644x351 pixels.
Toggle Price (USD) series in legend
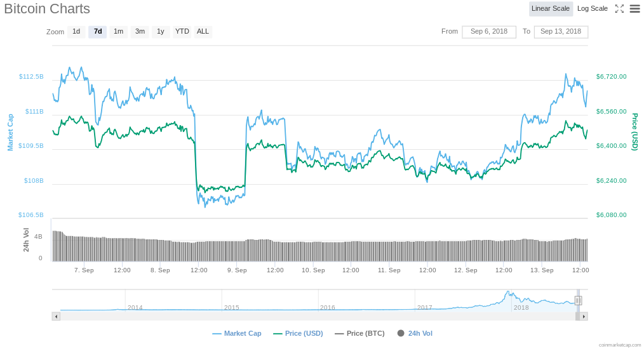pyautogui.click(x=298, y=333)
